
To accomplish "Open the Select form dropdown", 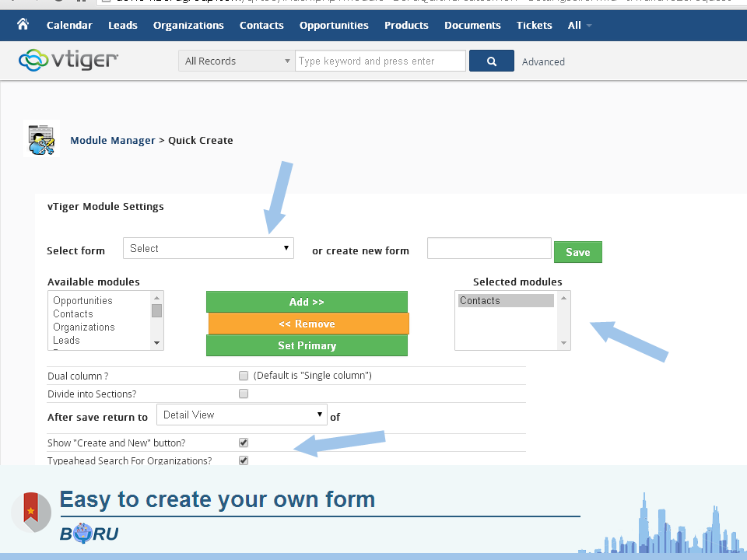I will (x=209, y=249).
